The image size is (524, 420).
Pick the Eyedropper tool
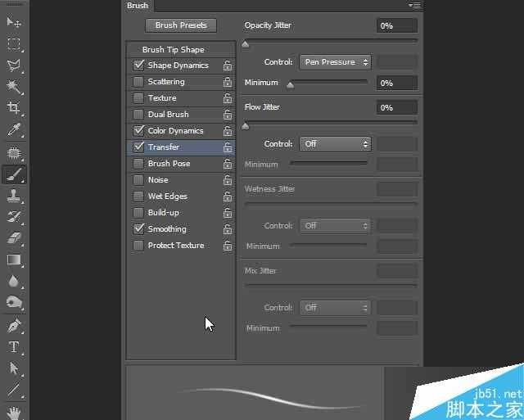(14, 130)
